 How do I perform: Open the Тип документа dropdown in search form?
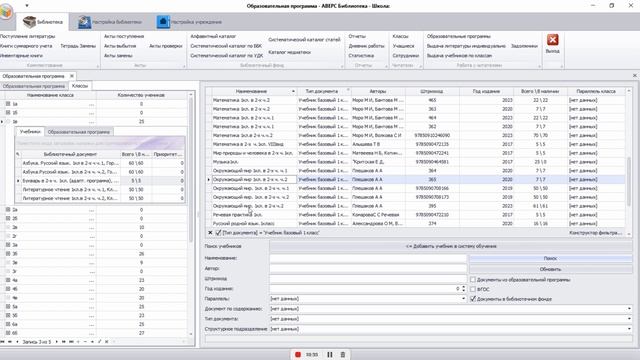629,319
